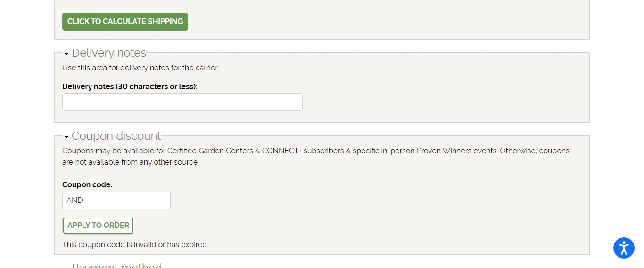Select the Delivery notes section heading

tap(109, 53)
